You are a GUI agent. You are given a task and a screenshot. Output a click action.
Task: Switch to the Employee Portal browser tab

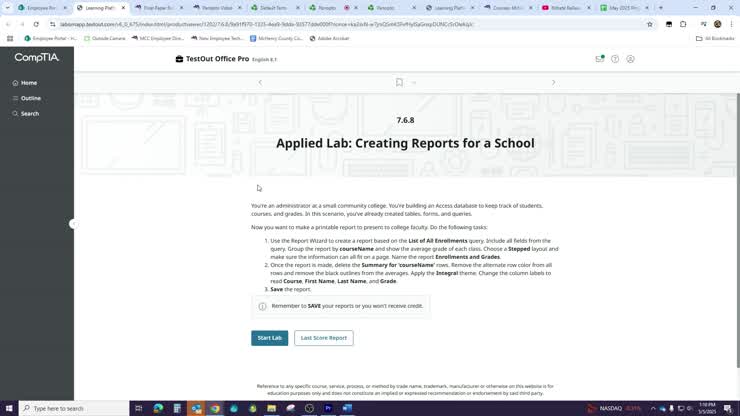click(x=38, y=8)
